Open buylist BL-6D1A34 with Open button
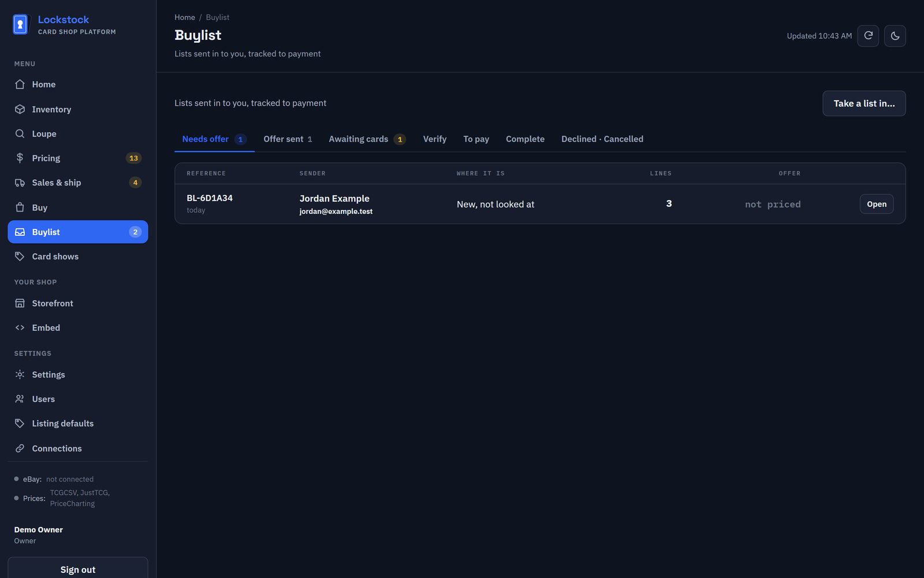 coord(877,204)
